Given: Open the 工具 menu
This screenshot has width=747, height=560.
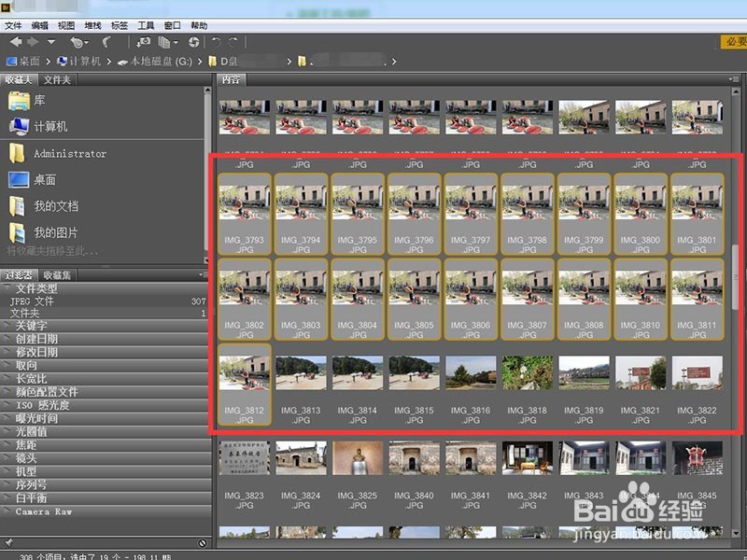Looking at the screenshot, I should (x=146, y=25).
